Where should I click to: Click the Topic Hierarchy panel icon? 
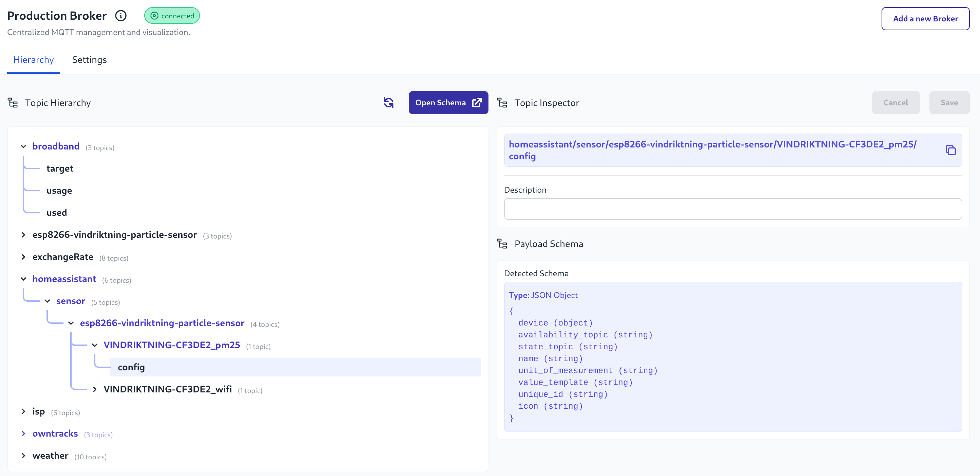pyautogui.click(x=13, y=102)
